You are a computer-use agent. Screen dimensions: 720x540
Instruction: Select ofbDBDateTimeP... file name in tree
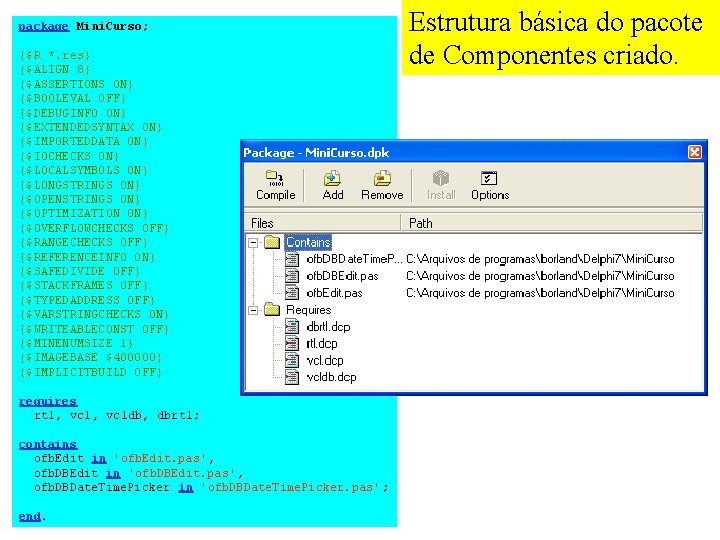[x=354, y=259]
